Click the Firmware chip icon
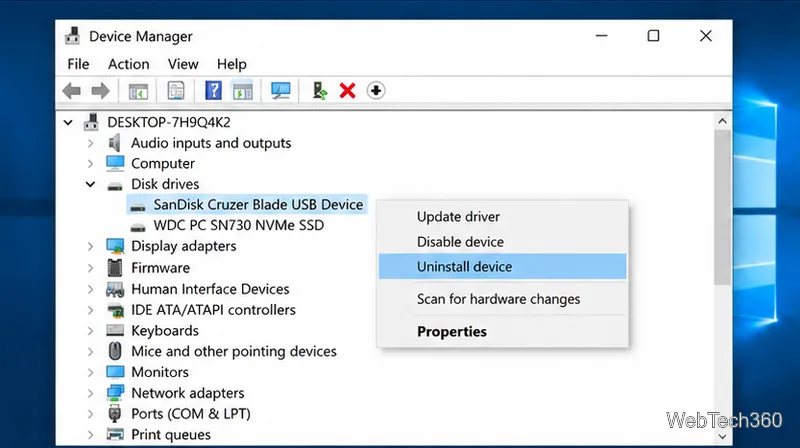Viewport: 800px width, 448px height. pyautogui.click(x=115, y=267)
